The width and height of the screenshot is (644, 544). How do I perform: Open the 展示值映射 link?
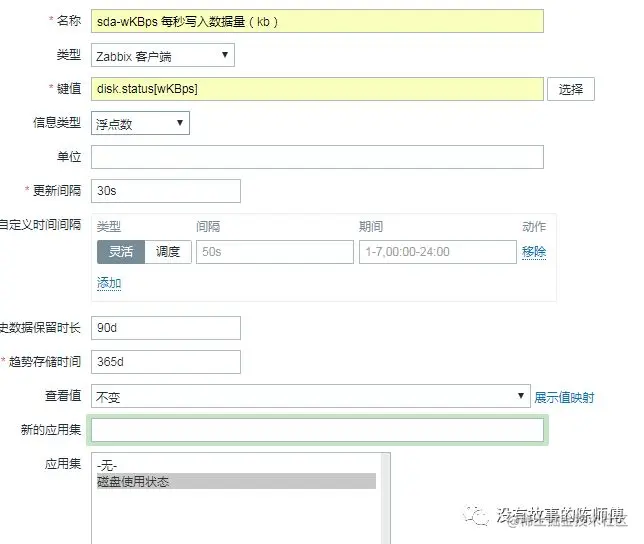coord(564,397)
